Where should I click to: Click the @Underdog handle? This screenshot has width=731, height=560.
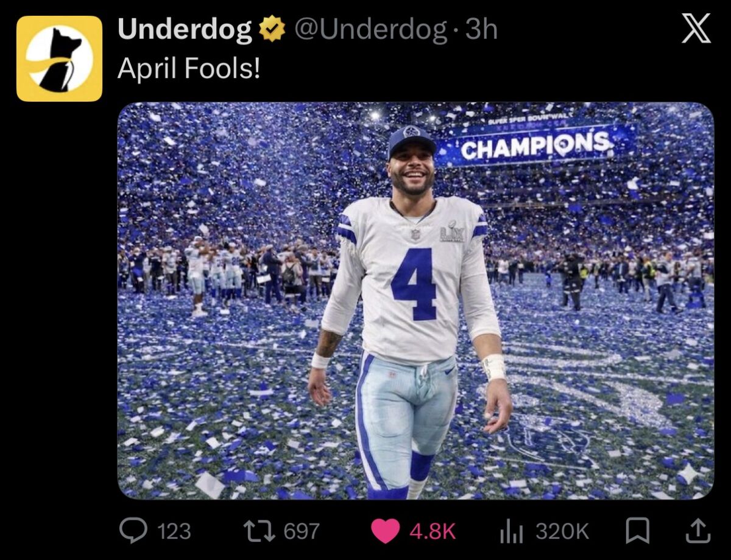(370, 30)
